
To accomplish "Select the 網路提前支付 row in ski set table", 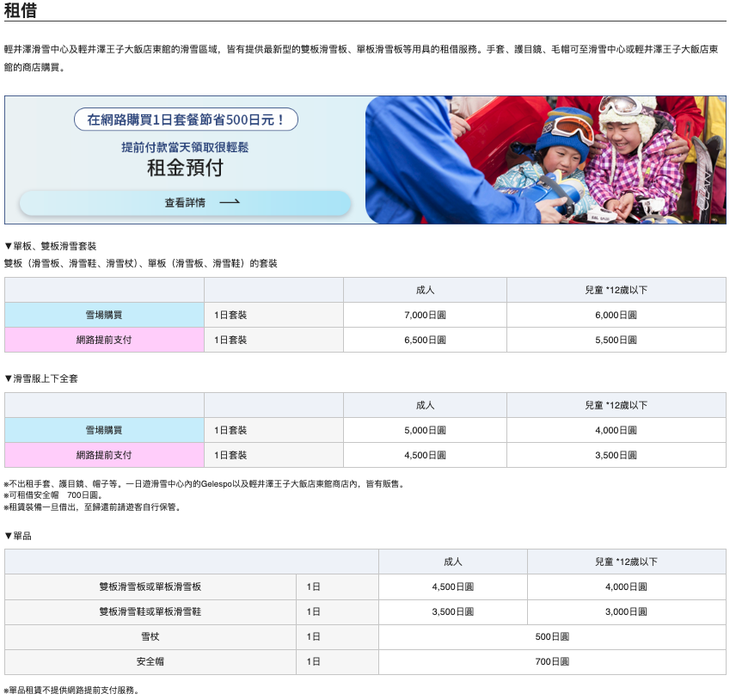I will point(103,340).
